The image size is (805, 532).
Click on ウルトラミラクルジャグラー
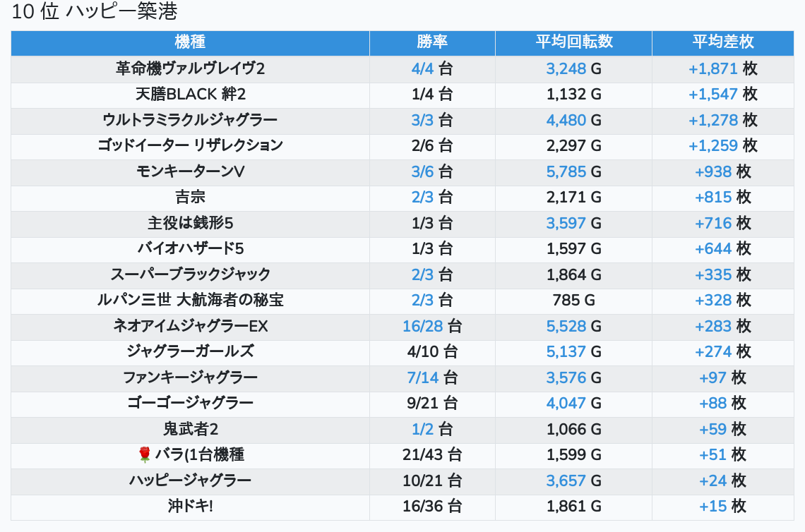(x=190, y=120)
